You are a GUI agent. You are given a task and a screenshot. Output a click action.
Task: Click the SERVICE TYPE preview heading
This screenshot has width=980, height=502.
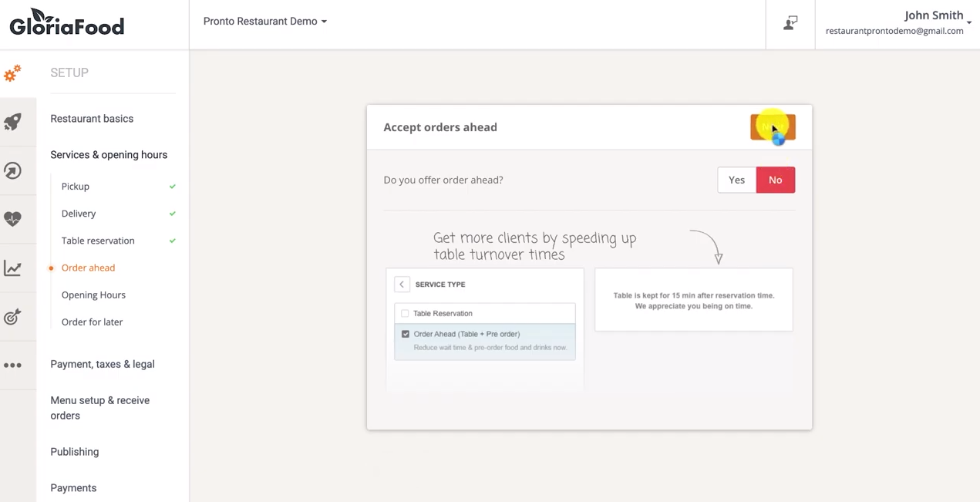pyautogui.click(x=440, y=285)
